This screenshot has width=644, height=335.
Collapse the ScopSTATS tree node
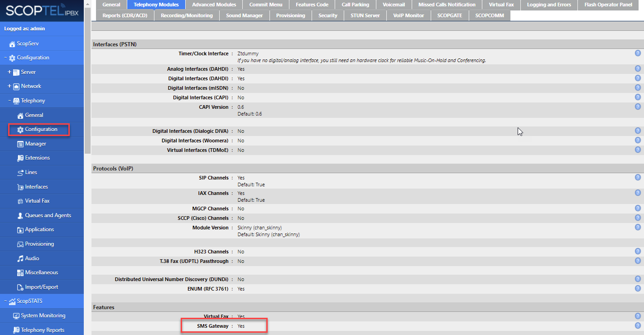tap(5, 301)
